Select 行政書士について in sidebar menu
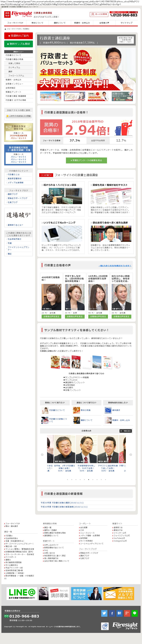The image size is (142, 644). [x=18, y=55]
